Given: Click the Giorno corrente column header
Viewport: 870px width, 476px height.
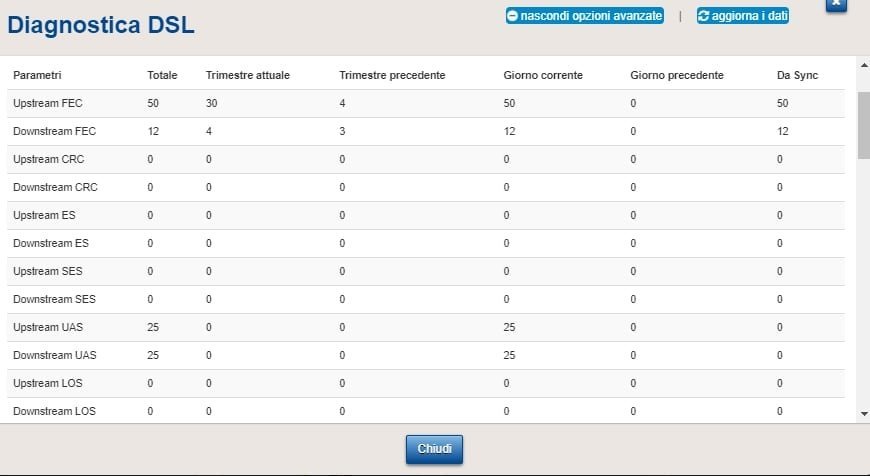Looking at the screenshot, I should point(543,75).
